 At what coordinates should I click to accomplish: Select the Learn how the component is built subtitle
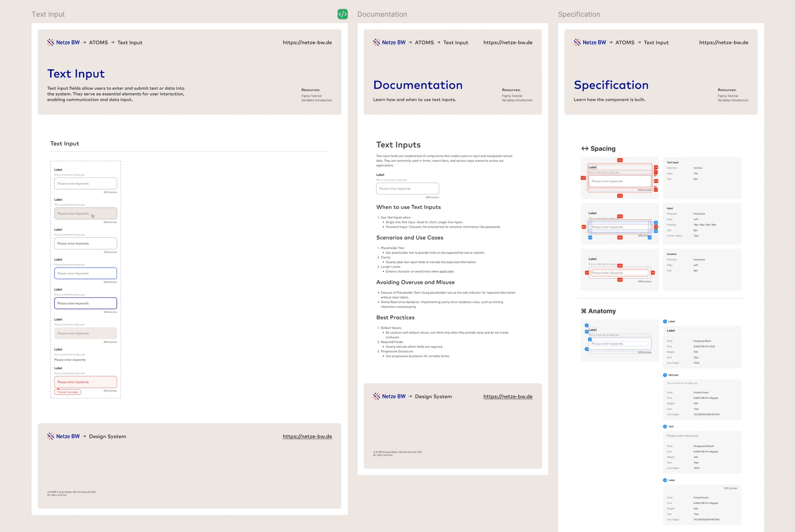click(609, 100)
